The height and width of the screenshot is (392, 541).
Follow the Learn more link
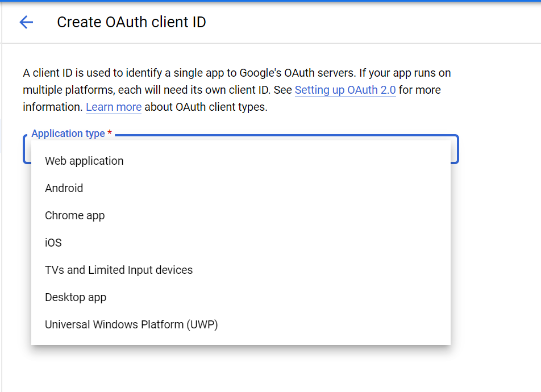pyautogui.click(x=114, y=107)
